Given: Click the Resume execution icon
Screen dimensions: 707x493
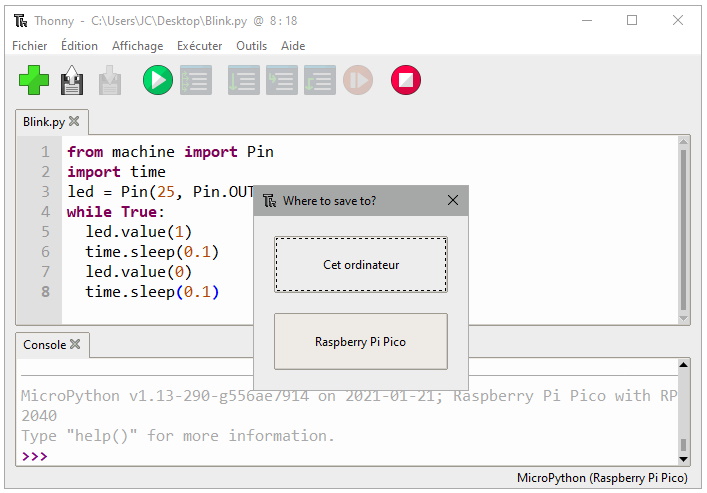Looking at the screenshot, I should tap(358, 80).
